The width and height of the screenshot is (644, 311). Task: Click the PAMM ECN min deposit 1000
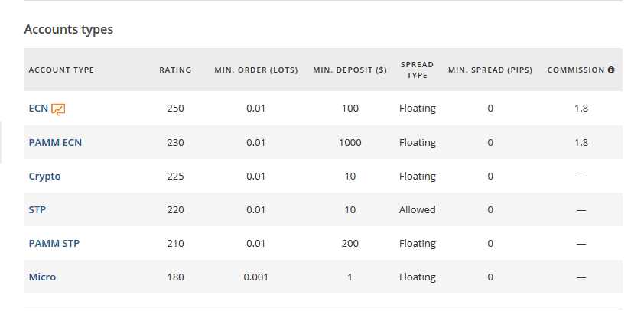coord(350,142)
